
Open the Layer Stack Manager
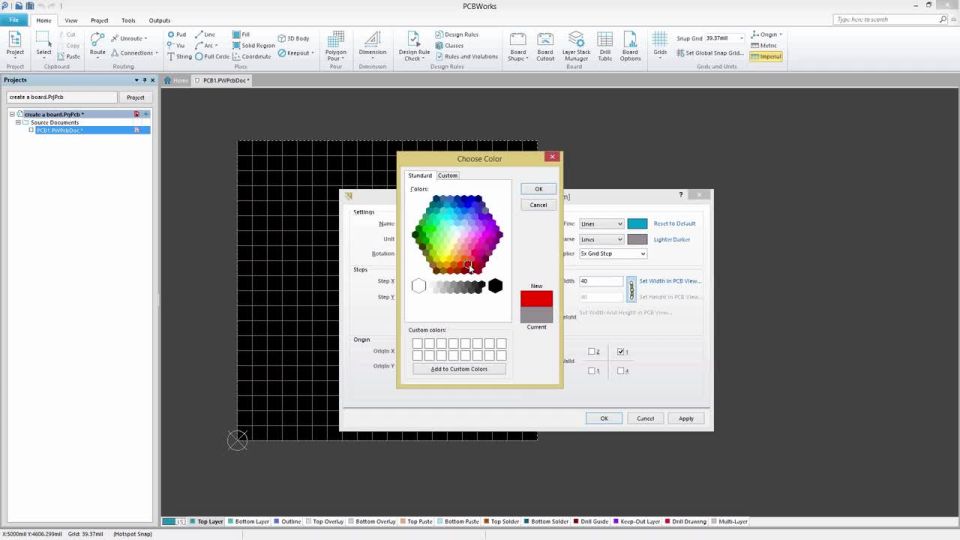[576, 47]
